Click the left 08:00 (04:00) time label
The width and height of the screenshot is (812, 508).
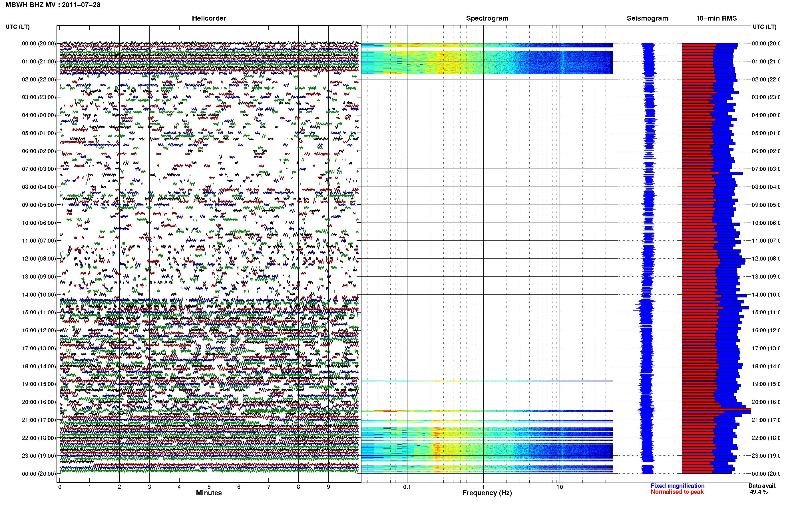point(39,187)
